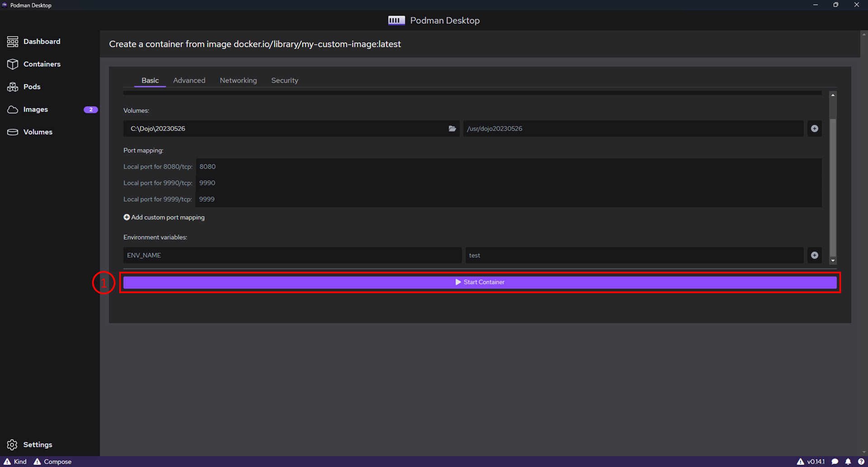Click the Start Container button

click(480, 282)
